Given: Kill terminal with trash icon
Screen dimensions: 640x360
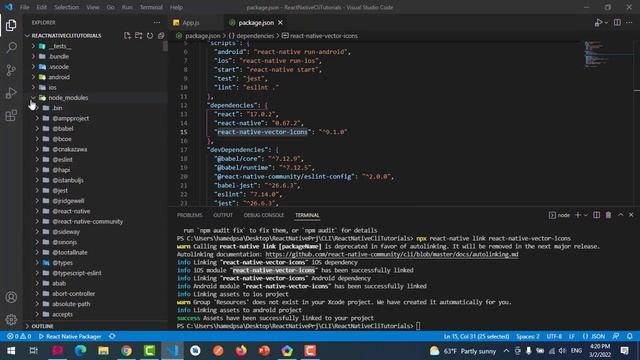Looking at the screenshot, I should (x=608, y=215).
